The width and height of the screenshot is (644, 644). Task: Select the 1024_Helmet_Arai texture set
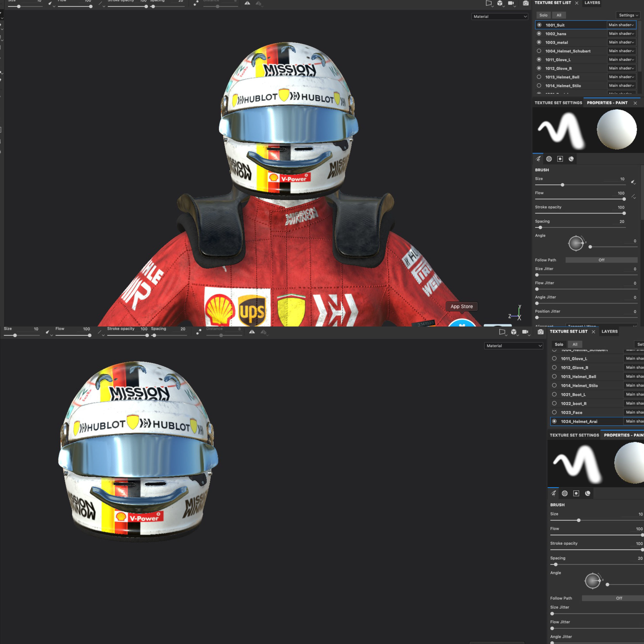(x=579, y=421)
